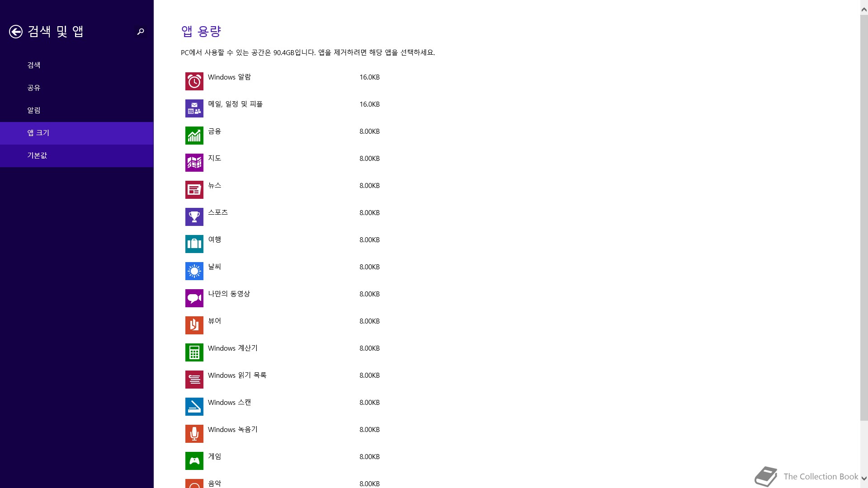The image size is (868, 488).
Task: Click the Windows 알람 app name
Action: 229,77
